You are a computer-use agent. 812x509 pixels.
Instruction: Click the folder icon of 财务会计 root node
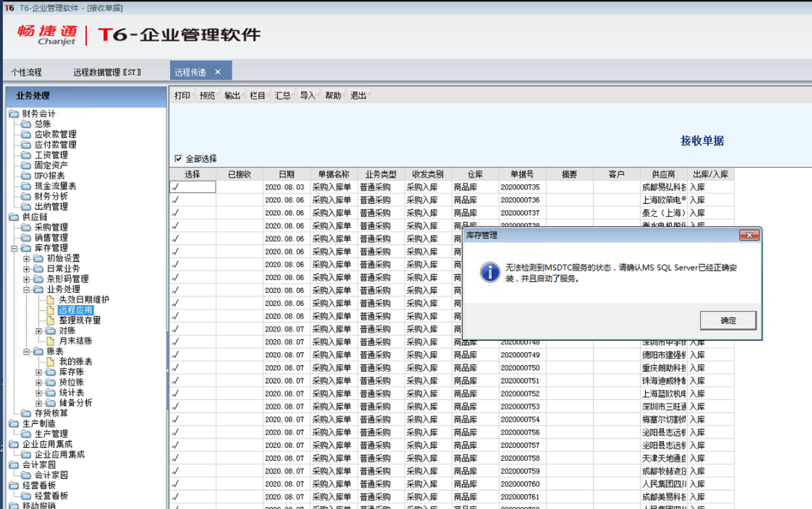tap(14, 113)
